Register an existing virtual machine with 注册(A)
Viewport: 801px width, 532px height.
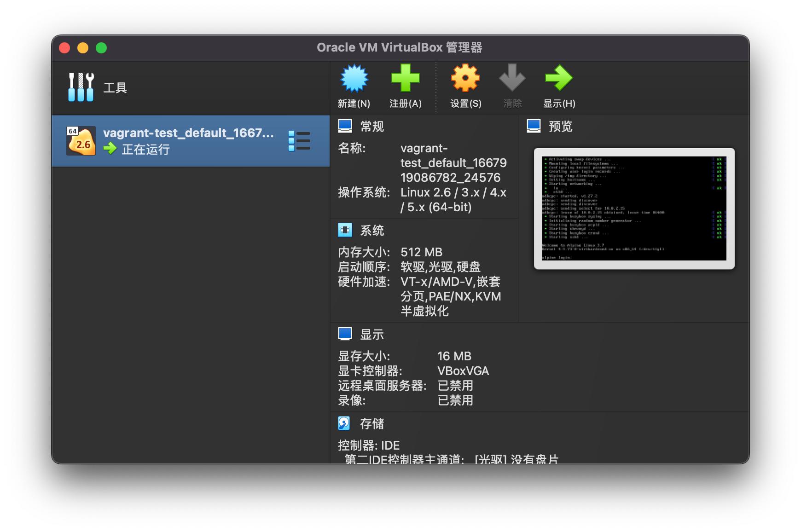[406, 79]
